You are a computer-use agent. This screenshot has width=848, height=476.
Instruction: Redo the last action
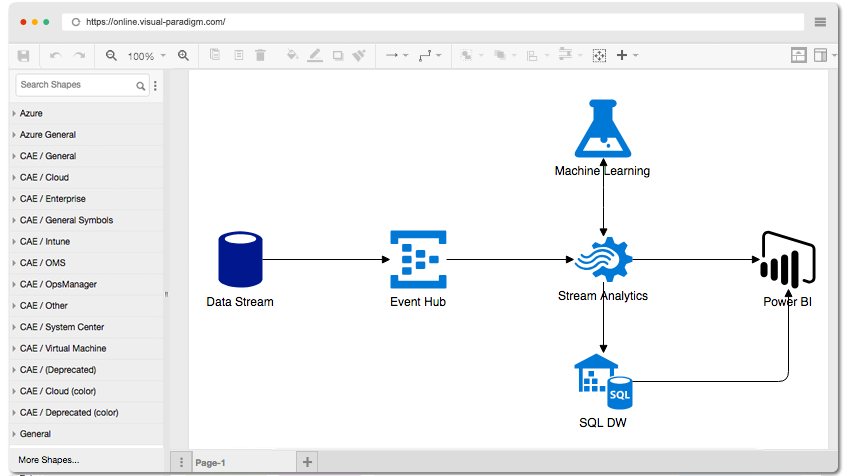(80, 56)
